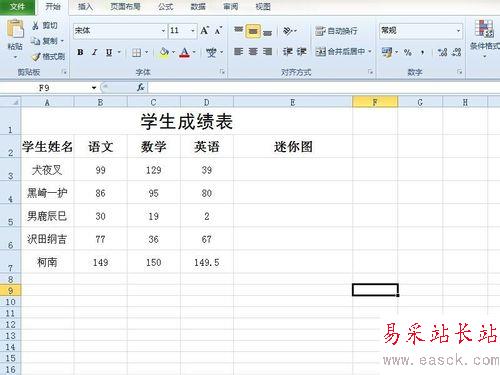500x375 pixels.
Task: Decrease font size with small A
Action: point(218,31)
